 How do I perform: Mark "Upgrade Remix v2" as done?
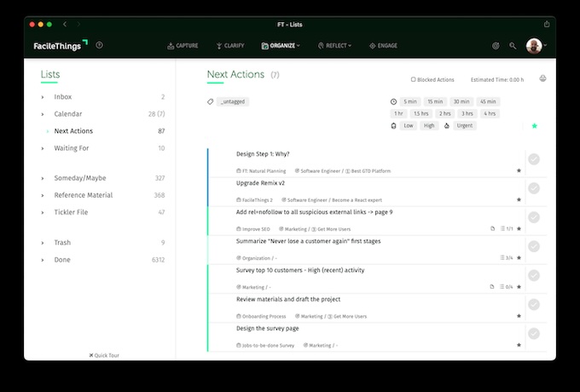[534, 188]
